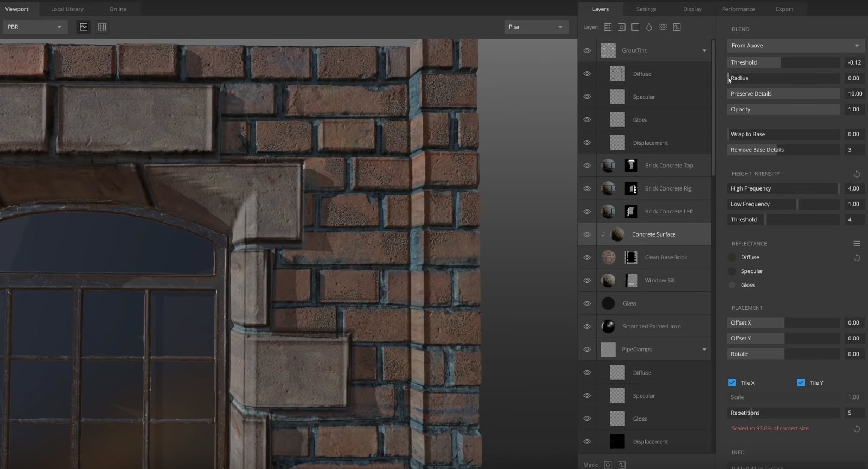Click the grid view icon in viewport toolbar
Screen dimensions: 868x469
click(x=102, y=27)
